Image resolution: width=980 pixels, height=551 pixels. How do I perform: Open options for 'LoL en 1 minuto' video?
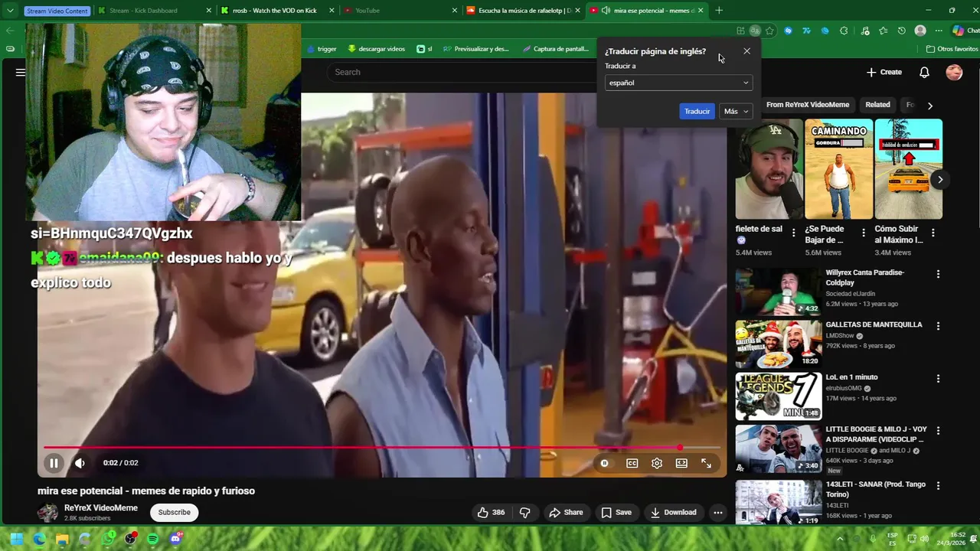coord(938,379)
